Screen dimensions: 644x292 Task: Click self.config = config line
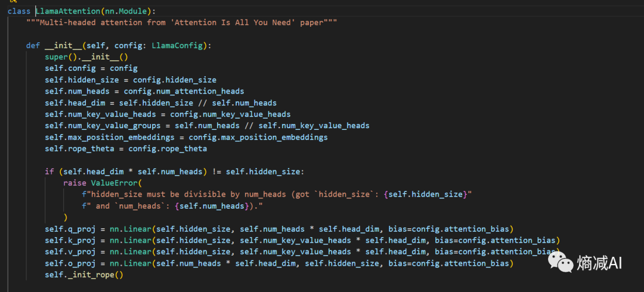coord(91,68)
